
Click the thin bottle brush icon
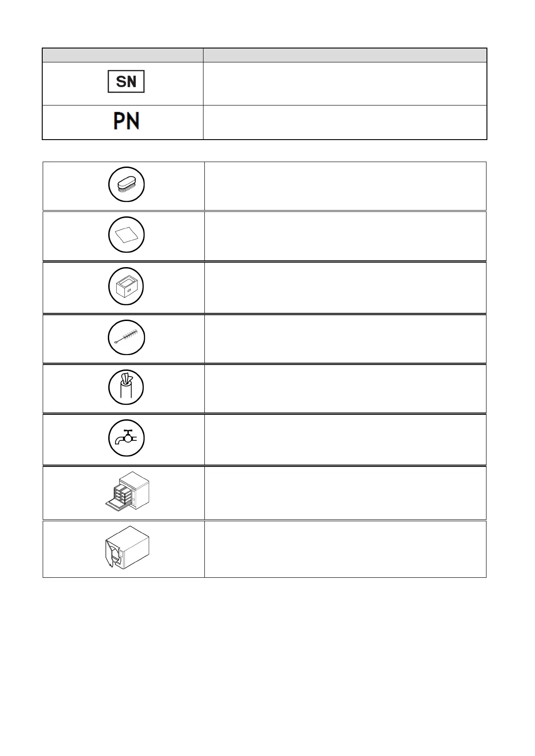point(126,337)
